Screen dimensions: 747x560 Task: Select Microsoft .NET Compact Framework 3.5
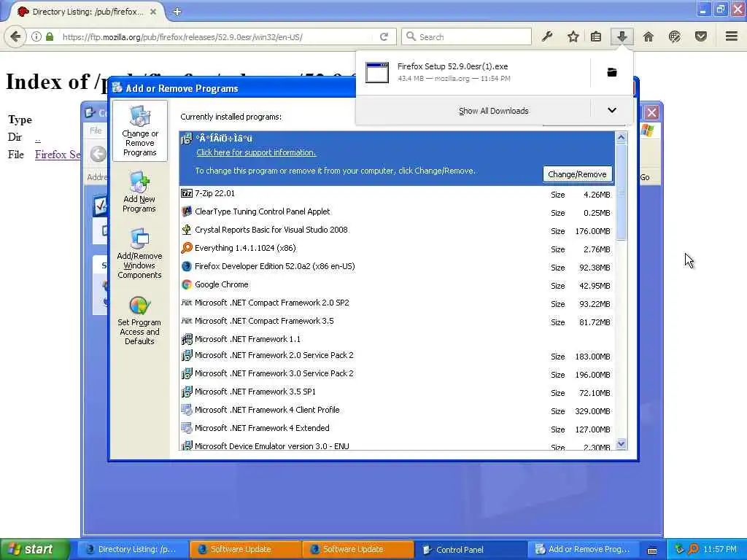397,322
